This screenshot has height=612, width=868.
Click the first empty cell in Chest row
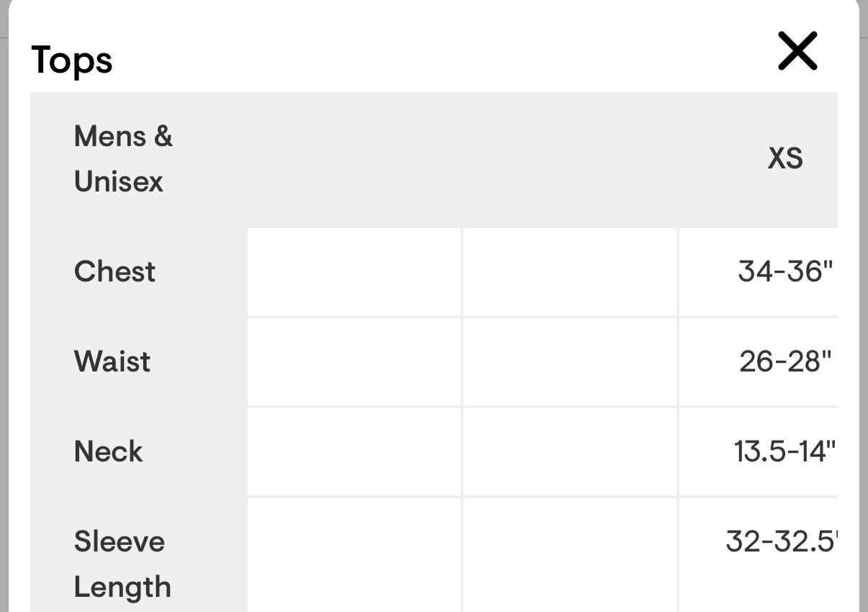click(353, 272)
